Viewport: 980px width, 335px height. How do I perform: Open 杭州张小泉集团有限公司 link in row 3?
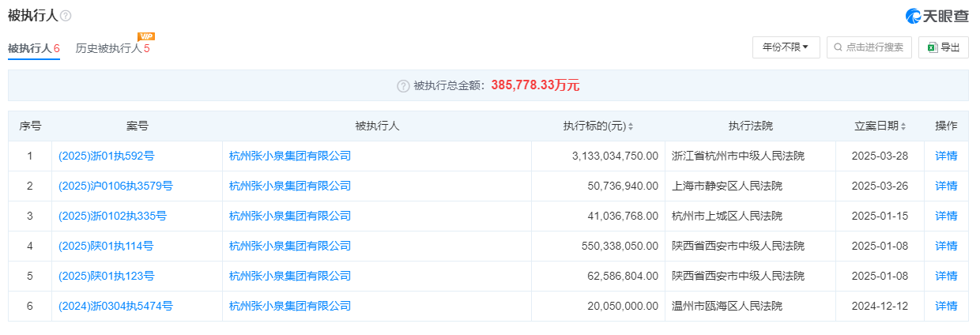[290, 216]
